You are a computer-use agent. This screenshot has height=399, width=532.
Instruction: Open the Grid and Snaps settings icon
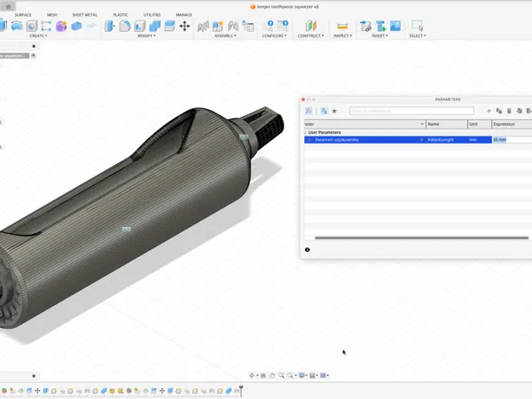312,375
